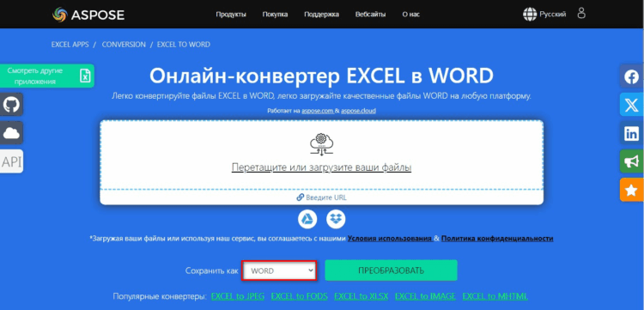Open the О нас menu
Screen dimensions: 644x310
click(x=410, y=15)
